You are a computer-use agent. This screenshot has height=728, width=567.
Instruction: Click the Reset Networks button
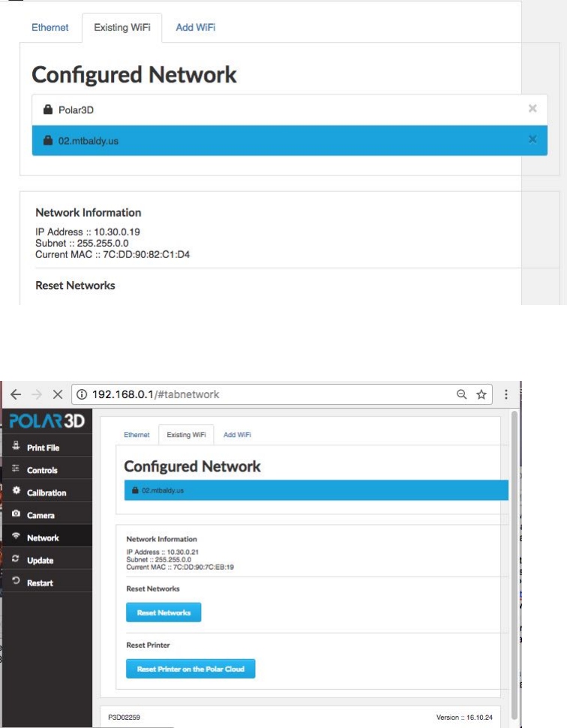163,613
